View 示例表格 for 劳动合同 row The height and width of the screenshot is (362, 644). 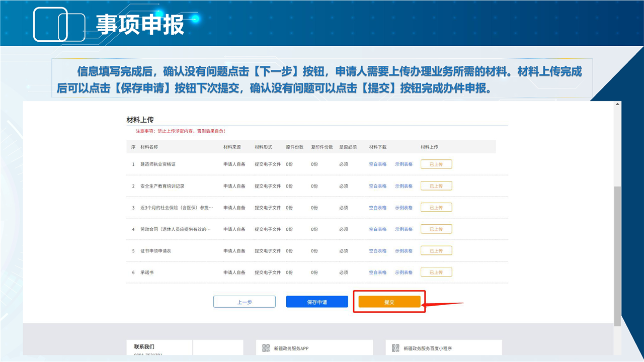pos(404,229)
